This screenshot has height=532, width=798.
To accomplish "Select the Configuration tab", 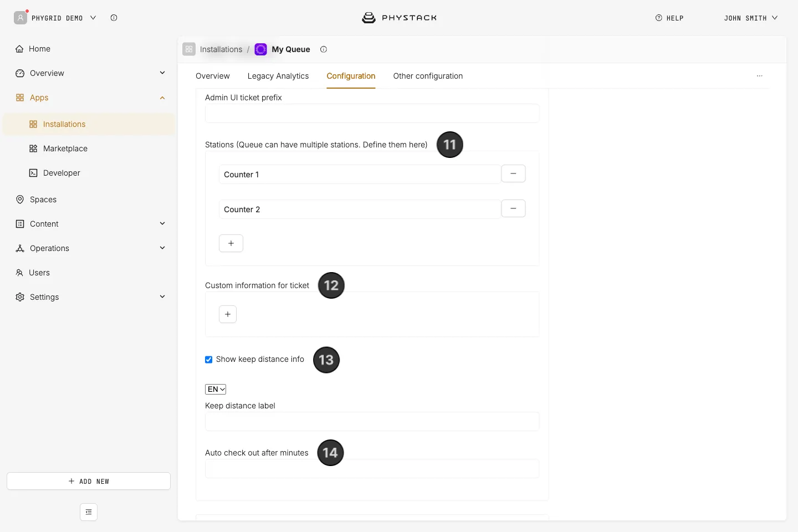I will pos(351,76).
